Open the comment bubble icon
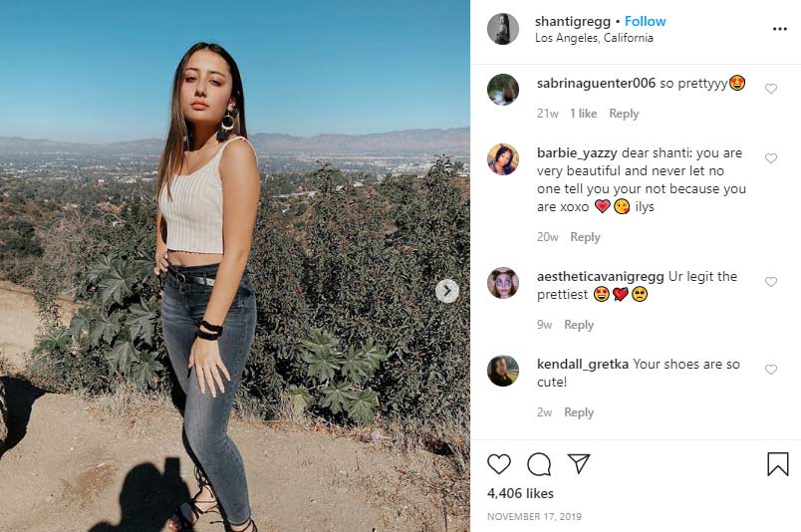801x532 pixels. pyautogui.click(x=539, y=464)
